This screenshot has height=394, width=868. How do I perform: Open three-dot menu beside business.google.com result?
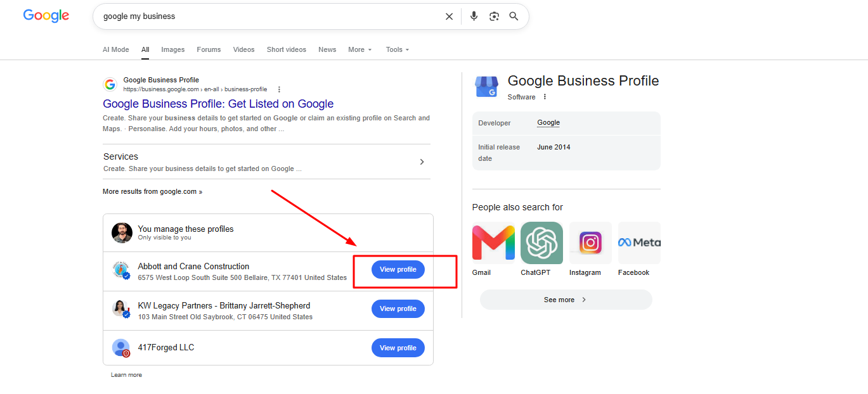(x=279, y=89)
